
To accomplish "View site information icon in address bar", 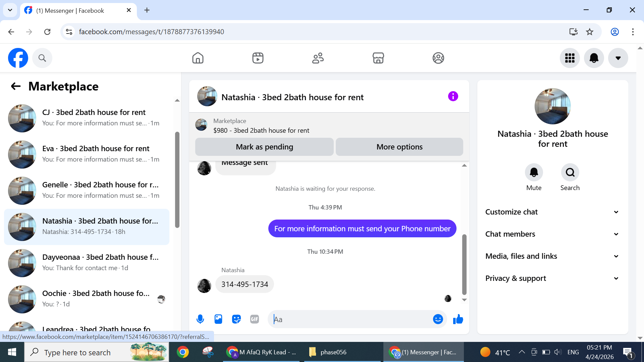I will coord(69,32).
